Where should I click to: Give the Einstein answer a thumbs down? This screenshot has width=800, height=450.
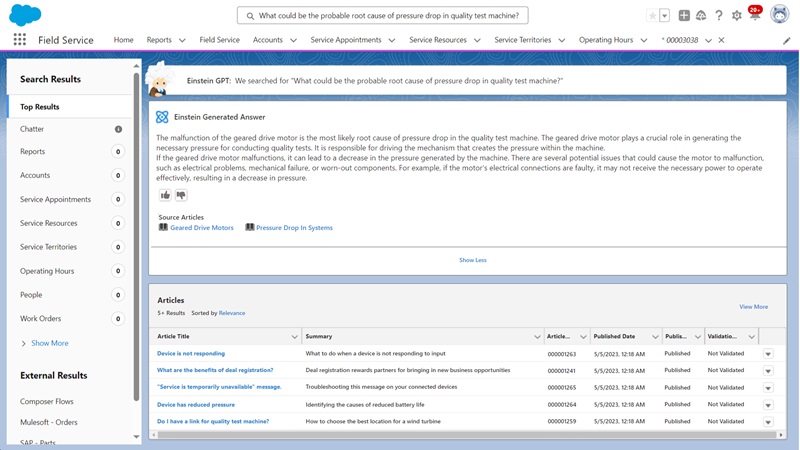(x=181, y=195)
